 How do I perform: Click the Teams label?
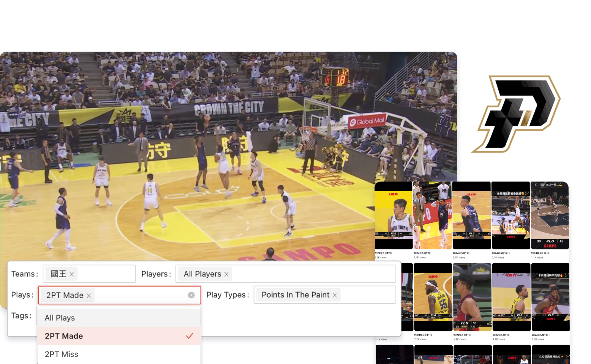[25, 274]
